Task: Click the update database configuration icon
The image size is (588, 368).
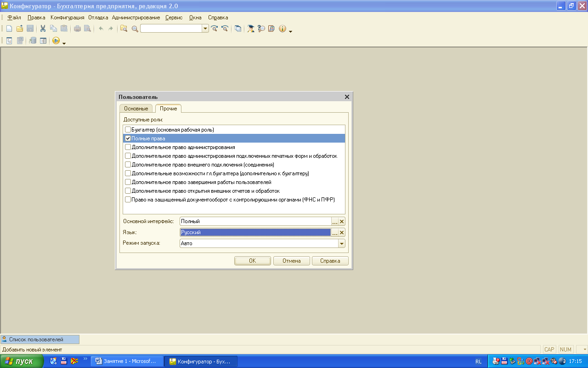Action: click(x=33, y=40)
